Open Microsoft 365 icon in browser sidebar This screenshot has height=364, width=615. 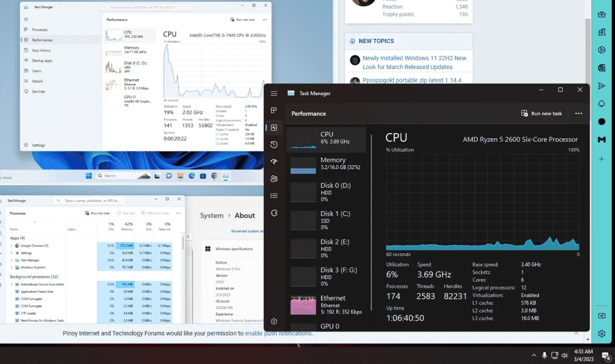[602, 50]
